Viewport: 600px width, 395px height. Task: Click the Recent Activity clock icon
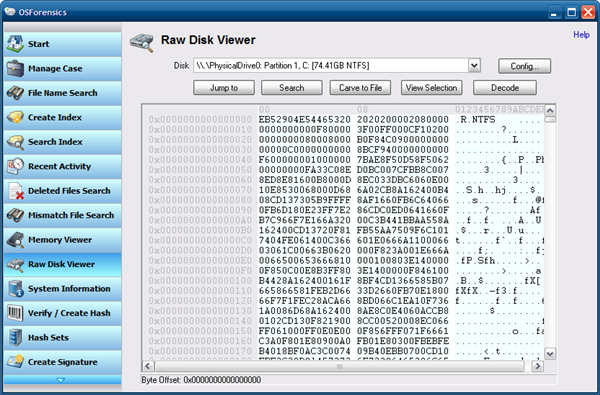tap(15, 166)
